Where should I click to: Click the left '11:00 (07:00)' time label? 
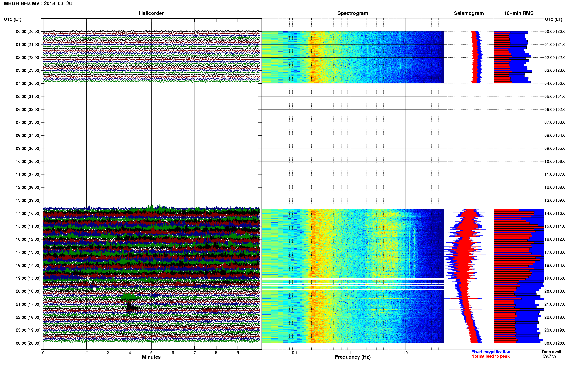tap(28, 174)
